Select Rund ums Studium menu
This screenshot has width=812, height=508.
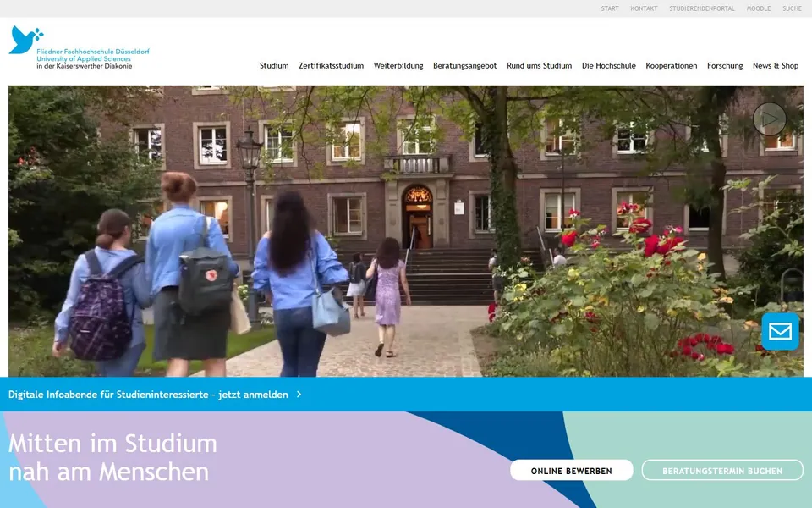(x=539, y=66)
